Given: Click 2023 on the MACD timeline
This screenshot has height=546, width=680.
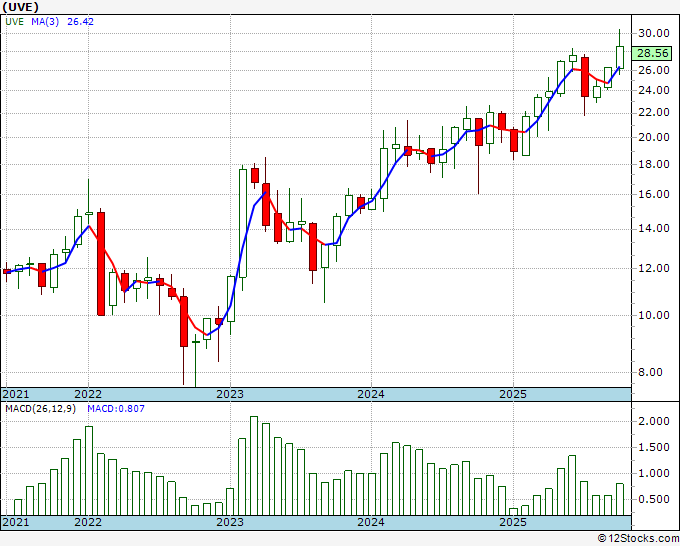Looking at the screenshot, I should pos(230,522).
